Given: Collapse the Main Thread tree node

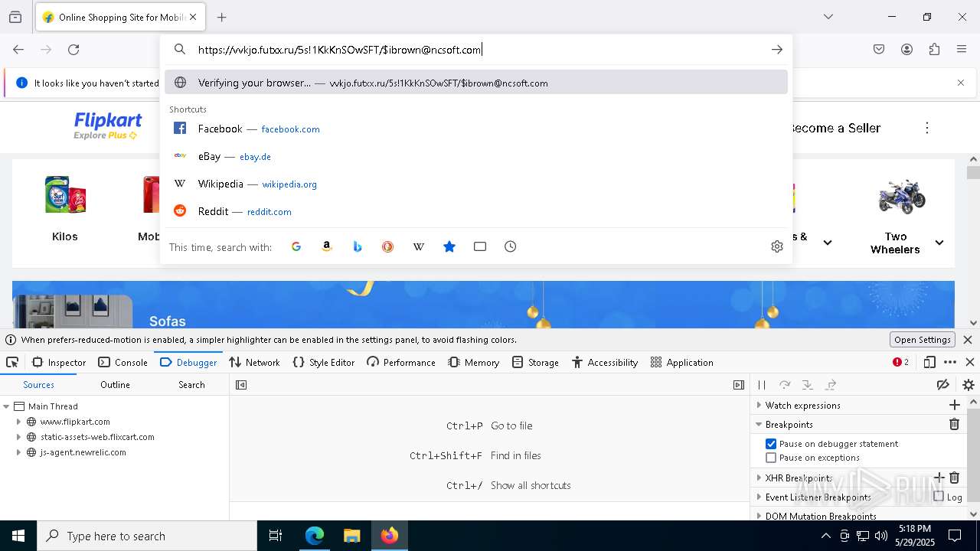Looking at the screenshot, I should click(x=6, y=406).
